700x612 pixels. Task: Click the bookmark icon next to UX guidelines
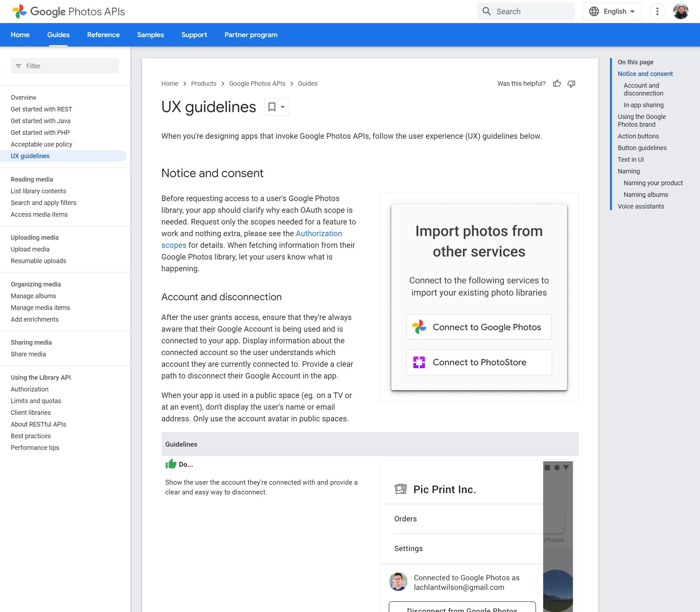tap(272, 107)
